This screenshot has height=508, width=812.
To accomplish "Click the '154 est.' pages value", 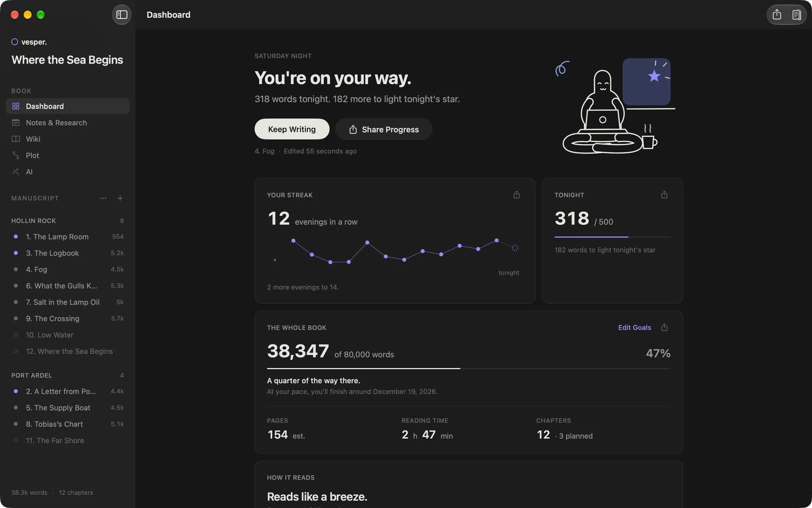I will [286, 435].
